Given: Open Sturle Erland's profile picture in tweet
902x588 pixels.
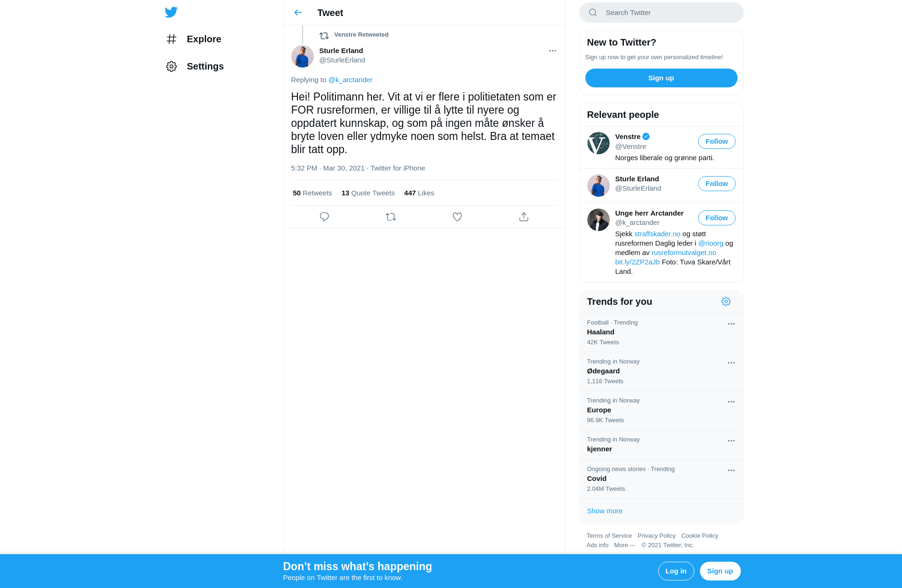Looking at the screenshot, I should coord(303,56).
